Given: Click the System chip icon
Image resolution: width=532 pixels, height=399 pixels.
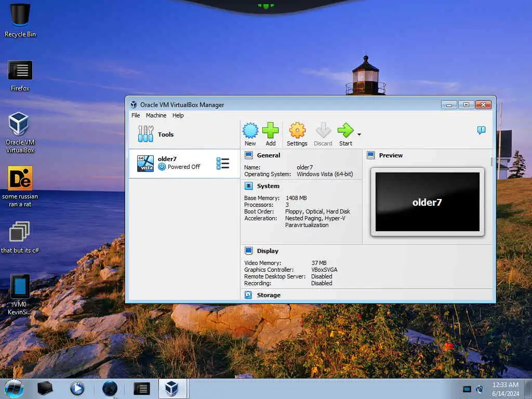Looking at the screenshot, I should click(x=249, y=186).
